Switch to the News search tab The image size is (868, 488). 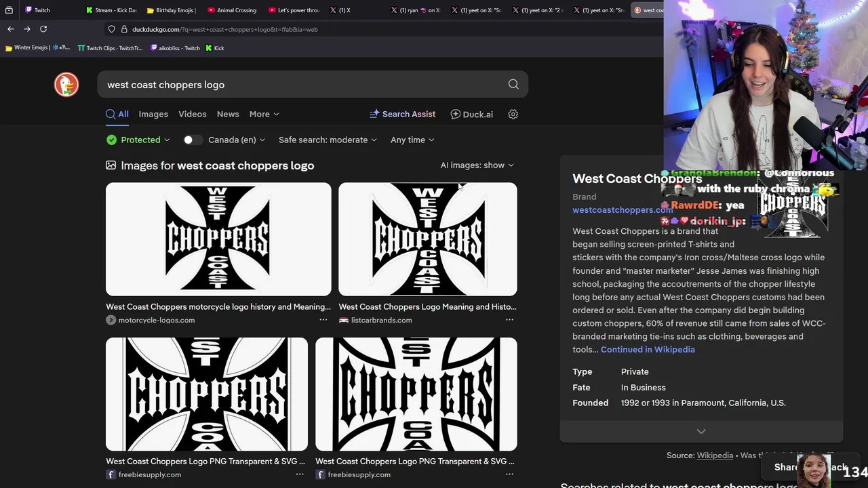228,114
